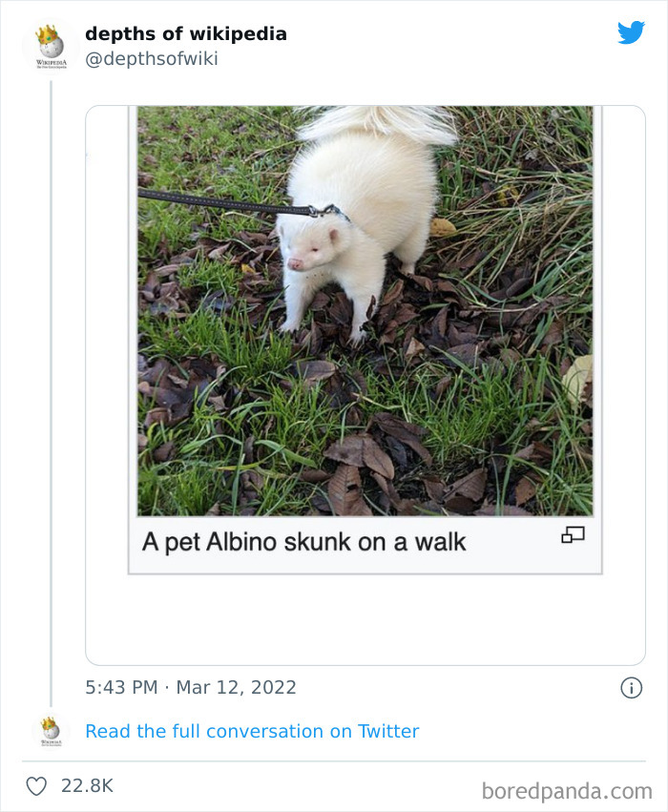668x812 pixels.
Task: Click the @depthsofwiki handle
Action: point(151,58)
